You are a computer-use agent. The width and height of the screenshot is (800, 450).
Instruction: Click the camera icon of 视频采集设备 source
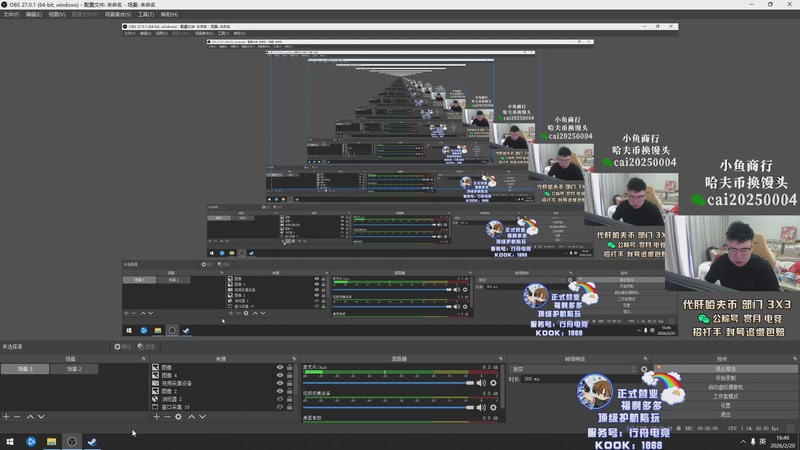point(156,383)
